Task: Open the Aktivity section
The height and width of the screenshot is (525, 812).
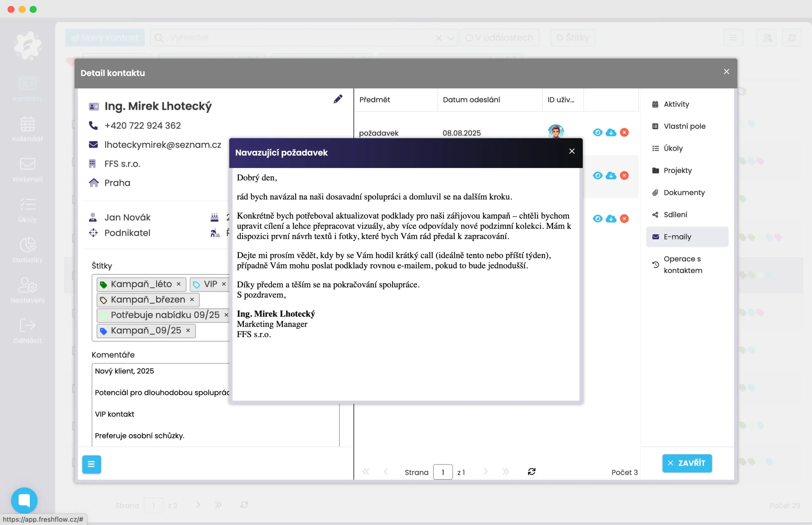Action: click(x=676, y=104)
